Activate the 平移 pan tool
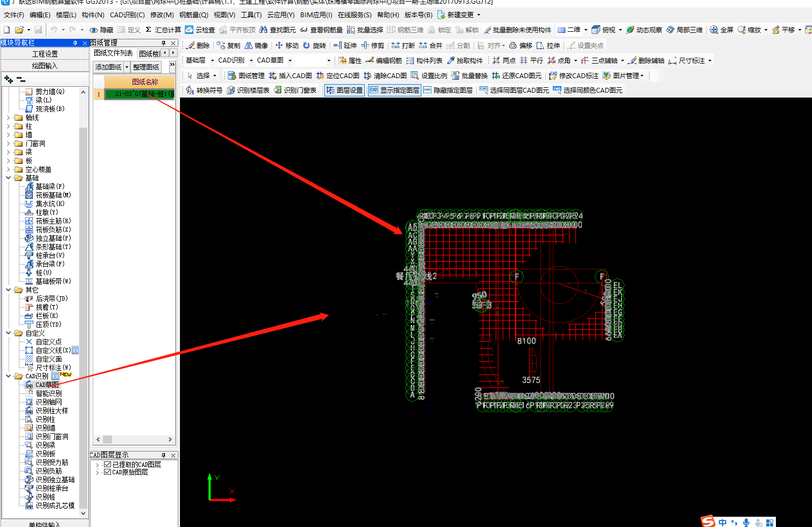812x527 pixels. point(783,30)
